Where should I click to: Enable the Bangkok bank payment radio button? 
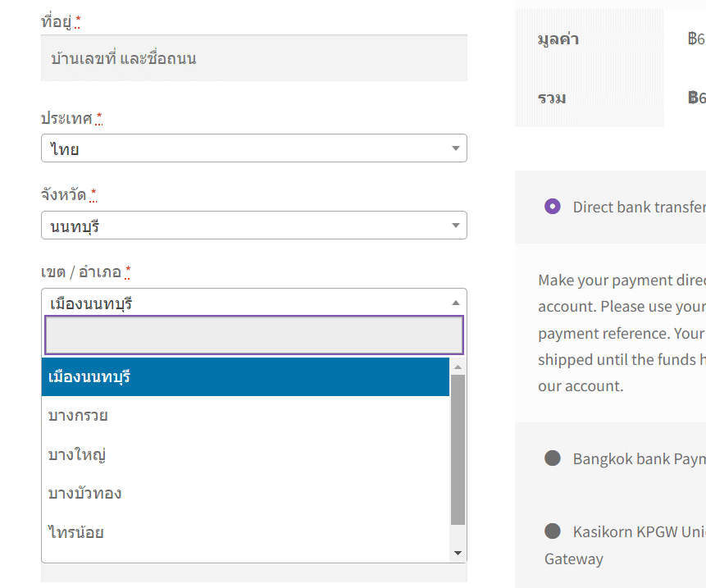(x=553, y=458)
